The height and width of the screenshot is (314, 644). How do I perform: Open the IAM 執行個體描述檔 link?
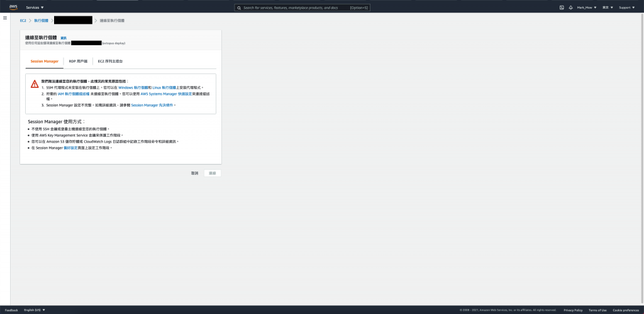[x=74, y=94]
